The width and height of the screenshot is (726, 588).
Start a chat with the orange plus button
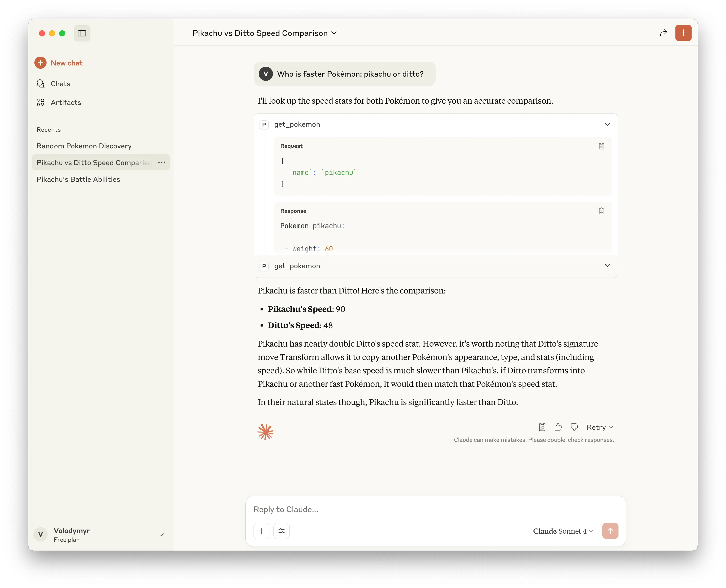683,33
